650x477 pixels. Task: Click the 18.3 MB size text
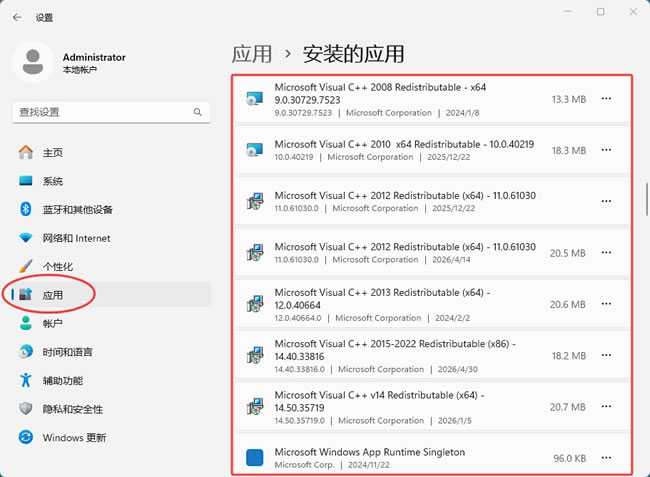(x=569, y=150)
